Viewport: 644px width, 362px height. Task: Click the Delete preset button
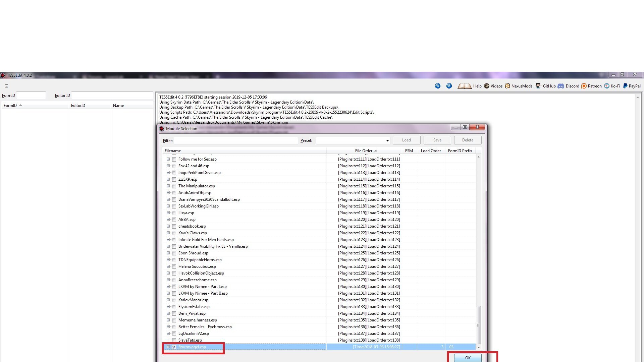[468, 140]
